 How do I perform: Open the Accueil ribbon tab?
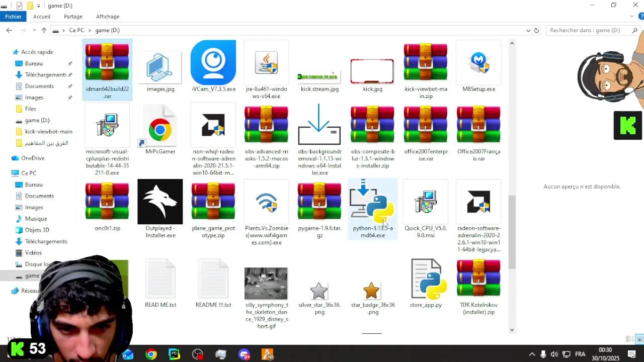click(42, 17)
